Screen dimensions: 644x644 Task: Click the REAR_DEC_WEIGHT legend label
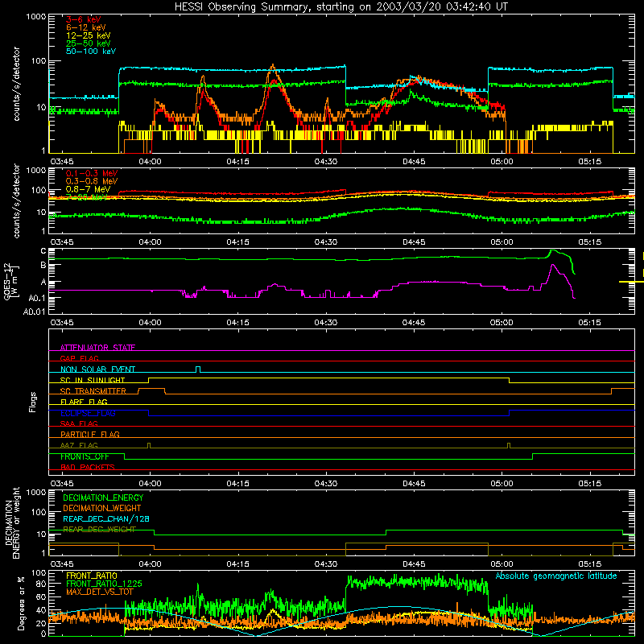(99, 530)
